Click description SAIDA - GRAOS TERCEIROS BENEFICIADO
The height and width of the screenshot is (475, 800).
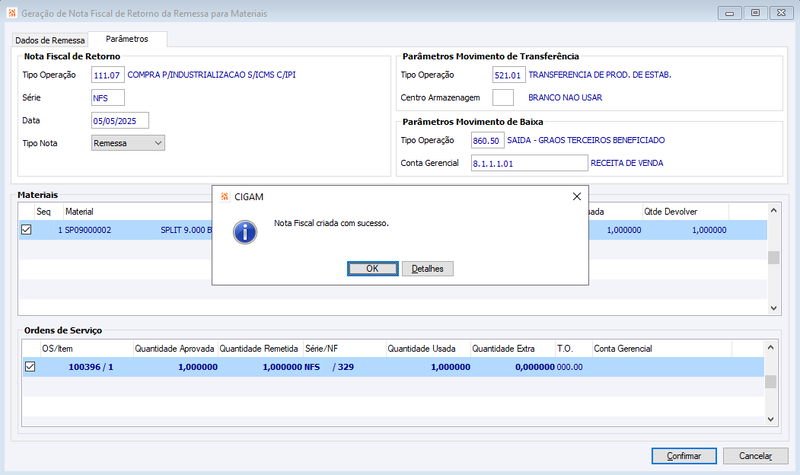(586, 140)
